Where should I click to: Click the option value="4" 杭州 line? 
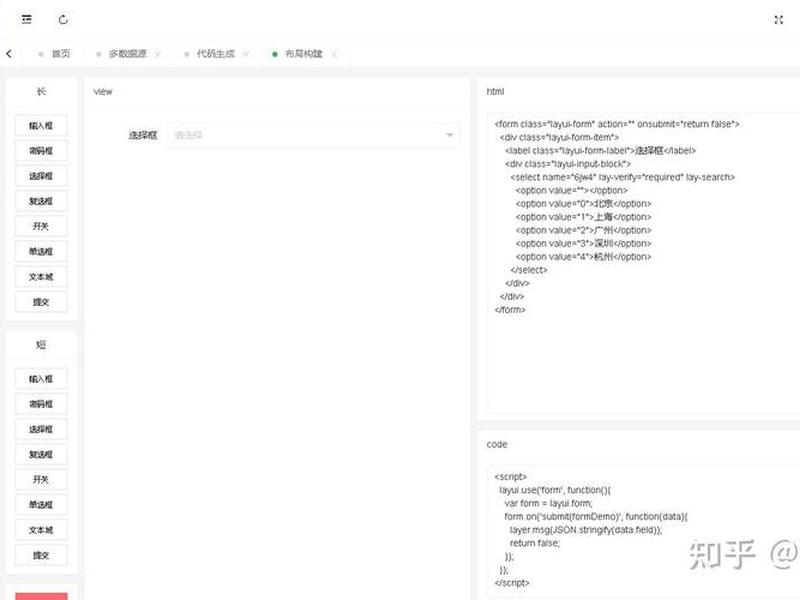click(x=583, y=257)
